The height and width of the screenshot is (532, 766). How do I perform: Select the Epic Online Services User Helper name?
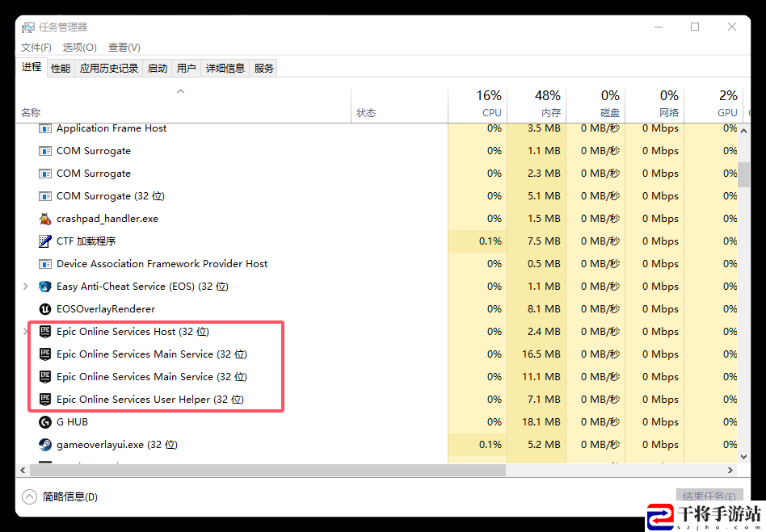click(x=150, y=400)
